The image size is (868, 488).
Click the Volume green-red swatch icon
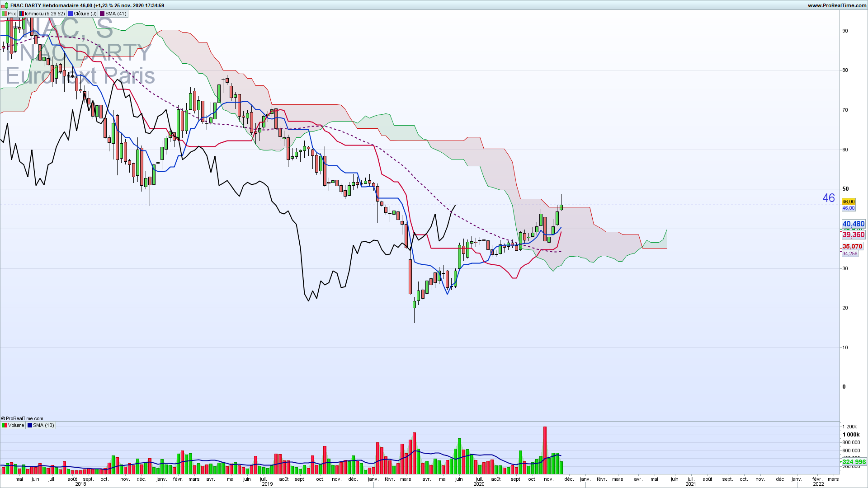coord(4,426)
